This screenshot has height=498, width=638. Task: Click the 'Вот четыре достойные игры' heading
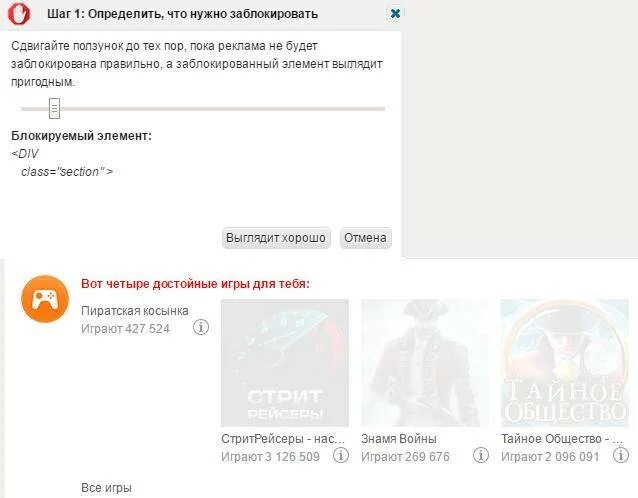coord(195,284)
